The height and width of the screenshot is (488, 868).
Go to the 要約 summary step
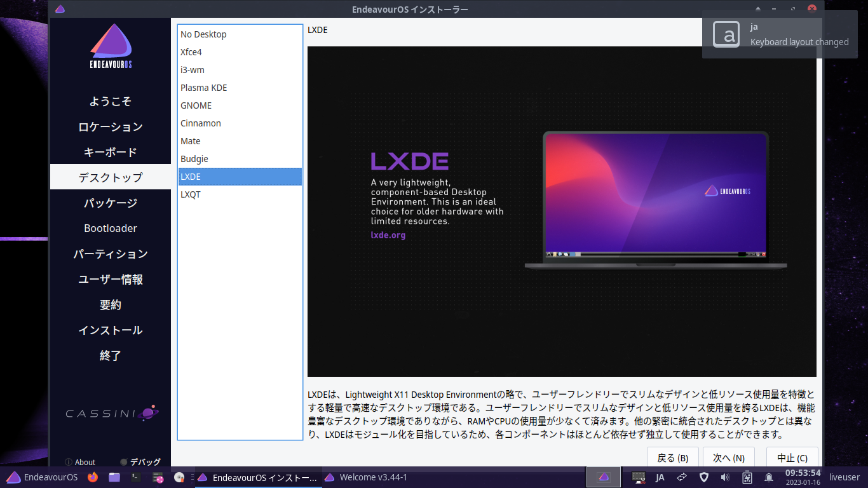tap(111, 304)
